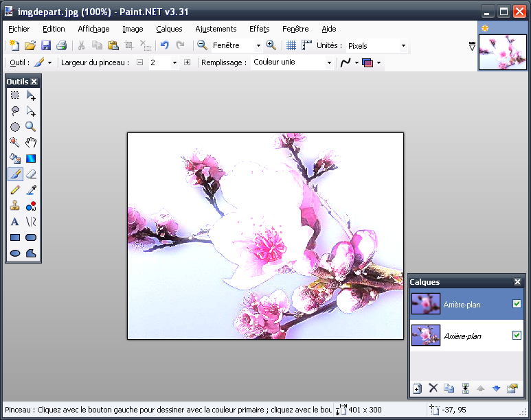The height and width of the screenshot is (420, 531).
Task: Click the Pan hand tool
Action: 31,143
